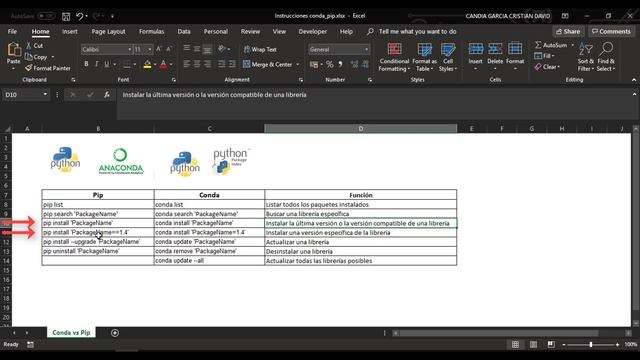Open the Clear eraser menu
The width and height of the screenshot is (640, 360).
click(x=547, y=67)
